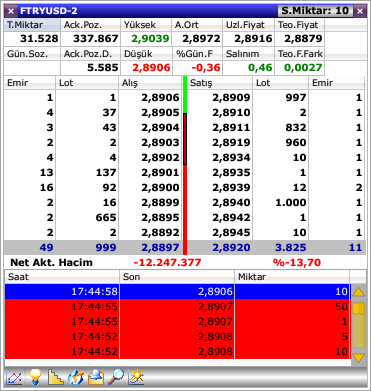Screen dimensions: 371x391
Task: Click the up arrow in trades scrollbar
Action: pyautogui.click(x=358, y=292)
